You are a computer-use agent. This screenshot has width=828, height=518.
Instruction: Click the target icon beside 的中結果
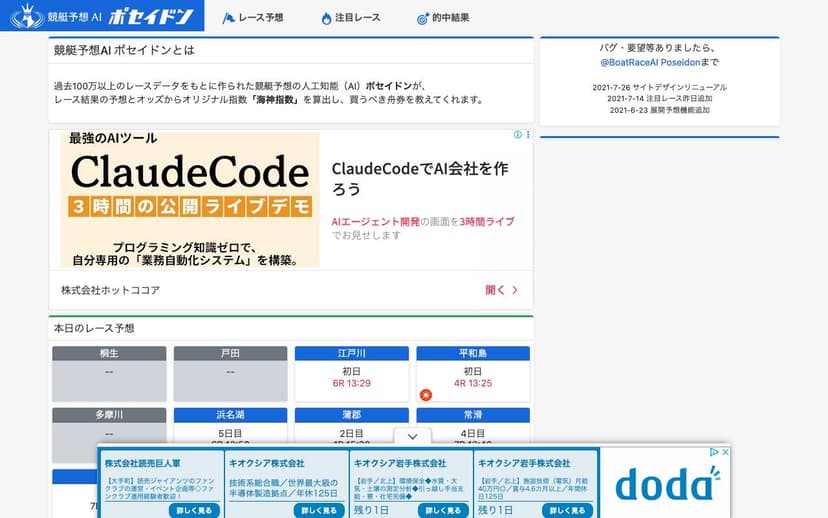click(423, 18)
